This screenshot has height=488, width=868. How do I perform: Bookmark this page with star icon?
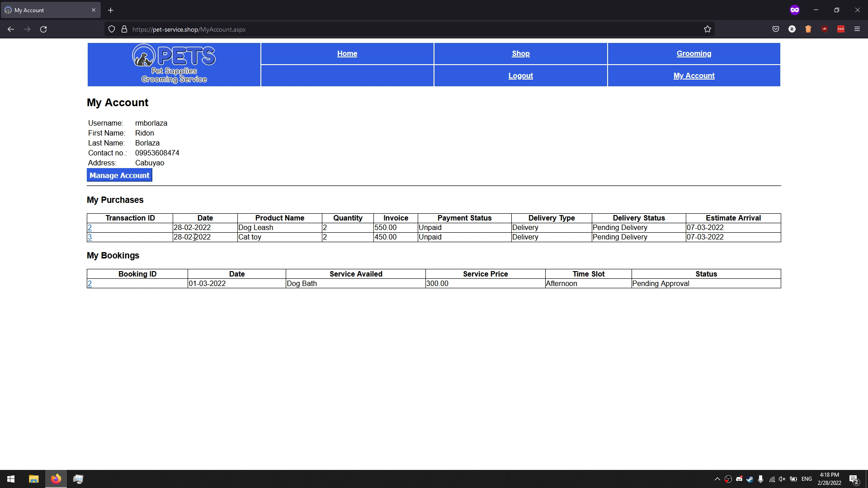pyautogui.click(x=708, y=29)
